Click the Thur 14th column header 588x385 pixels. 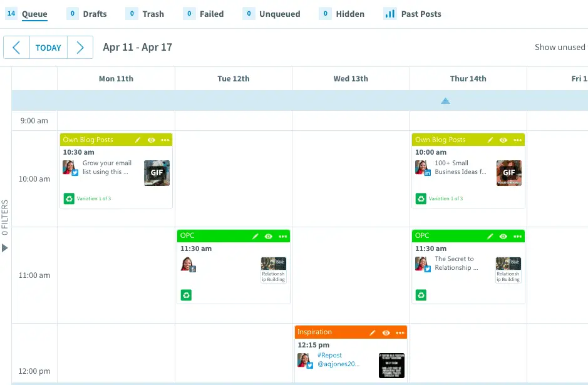(x=468, y=79)
